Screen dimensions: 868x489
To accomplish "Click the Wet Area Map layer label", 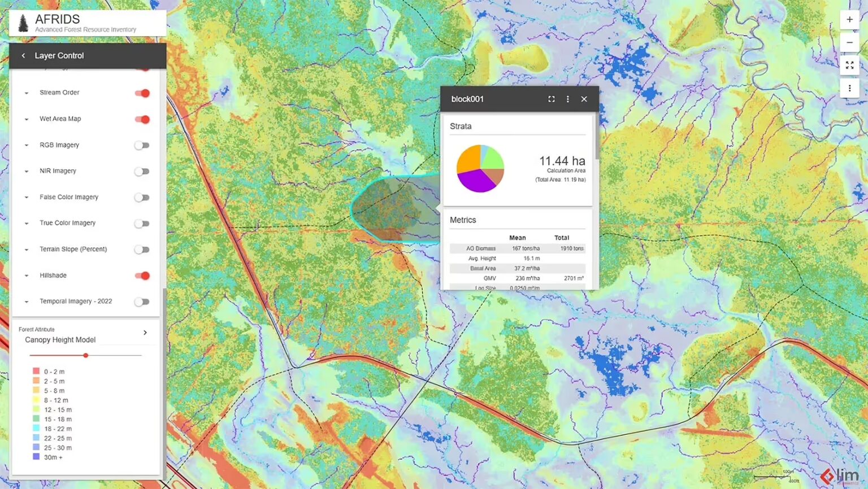I will coord(59,119).
